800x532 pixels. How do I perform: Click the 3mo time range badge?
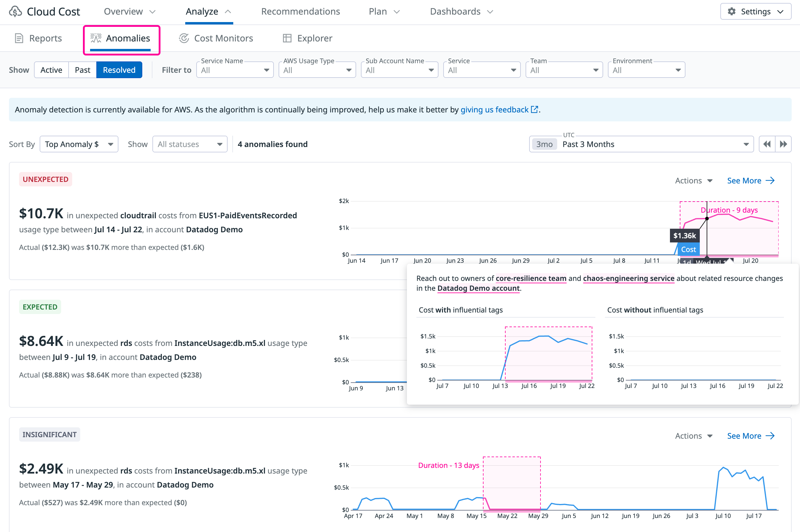(x=544, y=144)
